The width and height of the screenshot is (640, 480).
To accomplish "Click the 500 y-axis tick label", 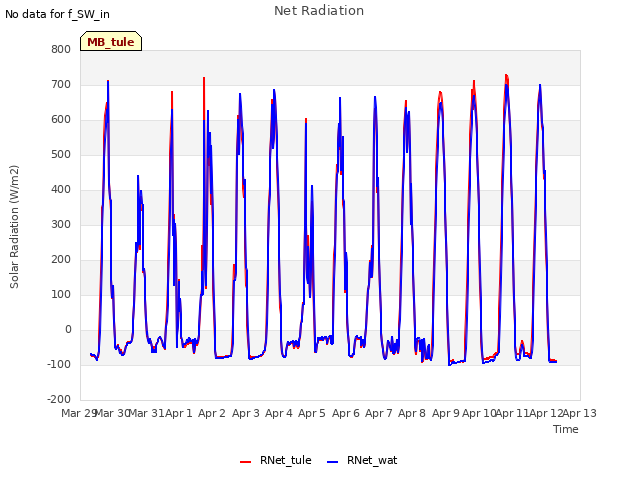I will (61, 154).
